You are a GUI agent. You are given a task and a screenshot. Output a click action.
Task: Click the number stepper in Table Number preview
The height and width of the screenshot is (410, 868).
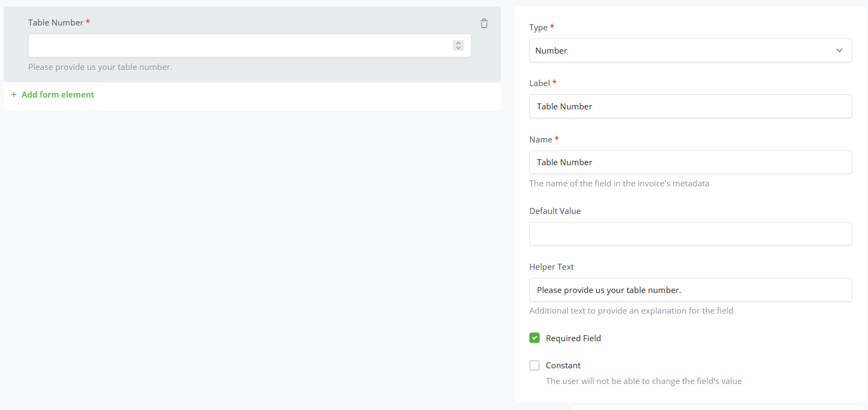[x=458, y=45]
